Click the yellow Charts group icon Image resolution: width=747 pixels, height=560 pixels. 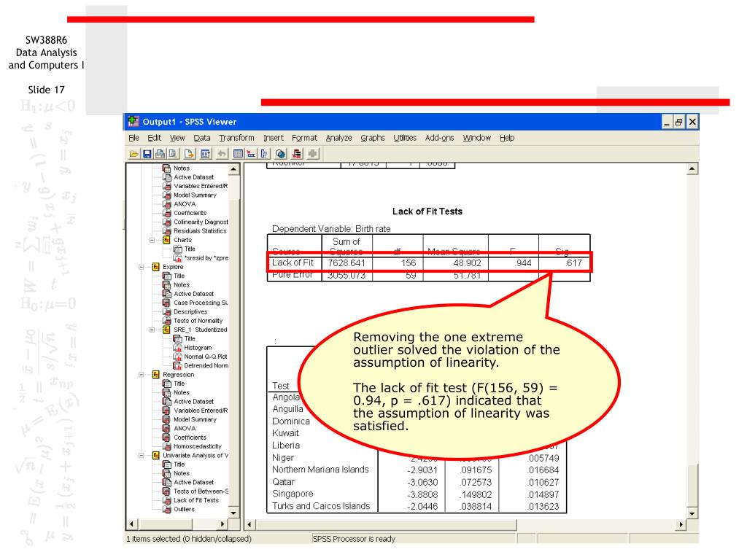point(166,240)
